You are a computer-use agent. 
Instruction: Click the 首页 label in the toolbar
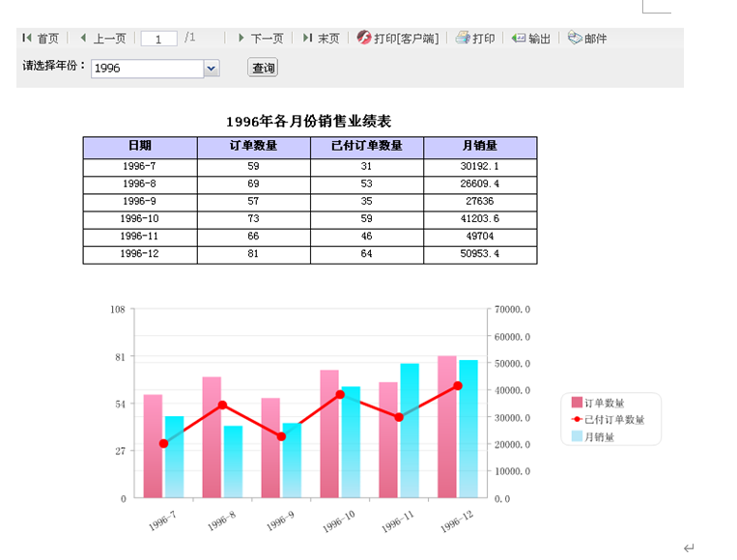pyautogui.click(x=48, y=39)
